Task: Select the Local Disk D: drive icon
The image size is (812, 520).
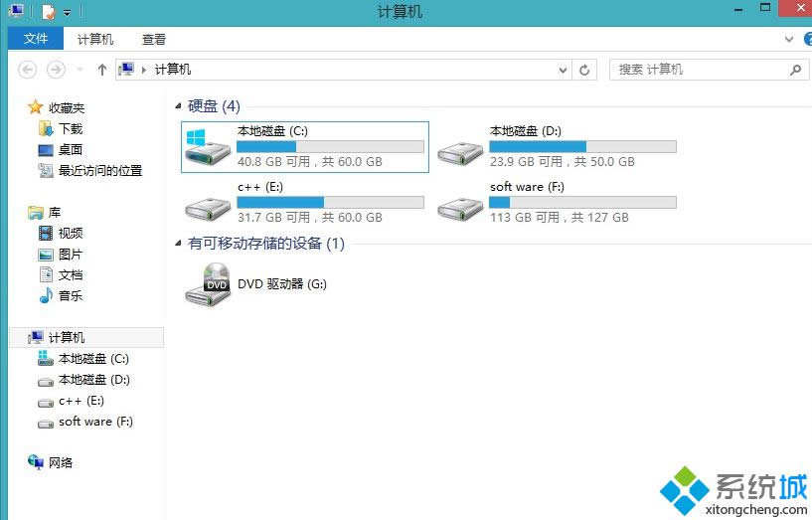Action: point(460,153)
